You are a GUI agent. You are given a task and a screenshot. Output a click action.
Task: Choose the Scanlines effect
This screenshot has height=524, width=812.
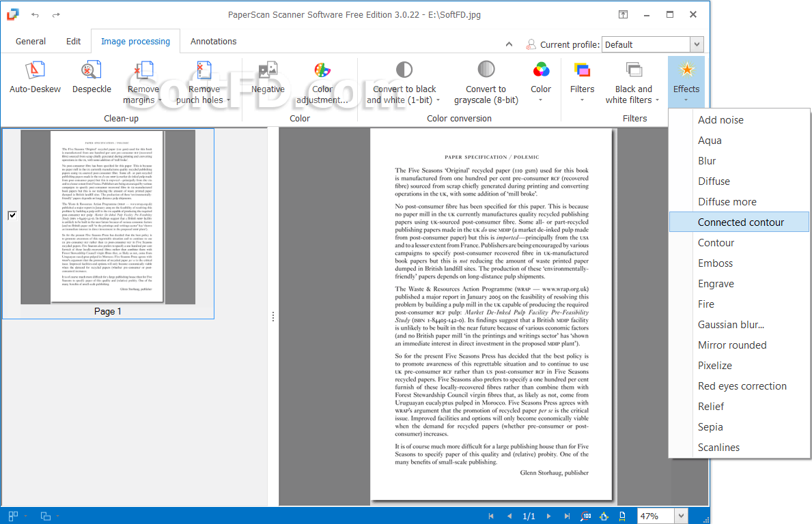(740, 448)
